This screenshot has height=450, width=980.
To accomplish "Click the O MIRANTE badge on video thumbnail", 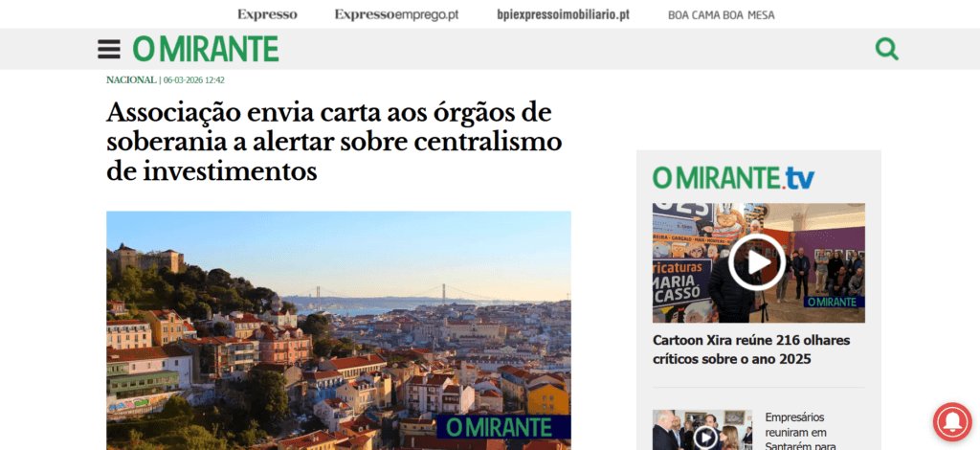I will pyautogui.click(x=835, y=302).
